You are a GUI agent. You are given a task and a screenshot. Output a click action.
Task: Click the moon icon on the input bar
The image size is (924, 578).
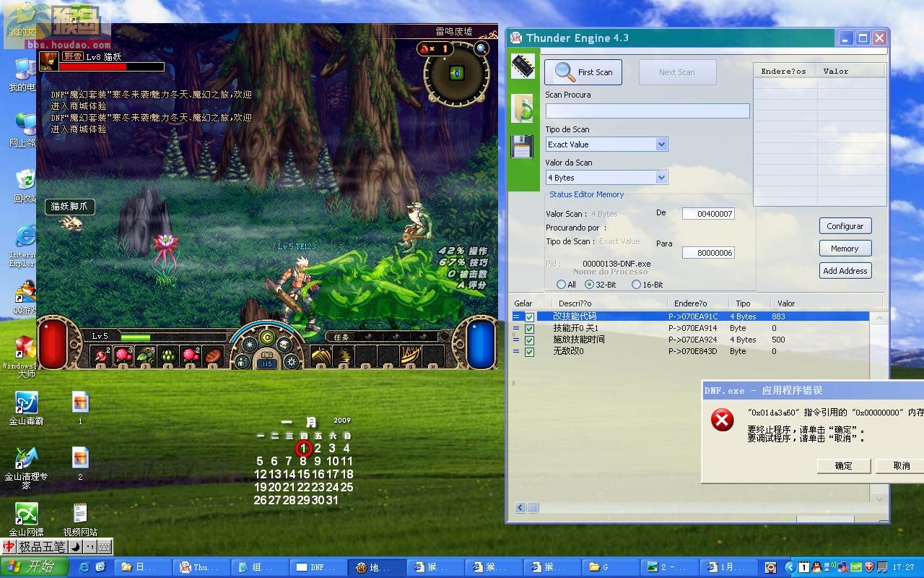coord(75,547)
